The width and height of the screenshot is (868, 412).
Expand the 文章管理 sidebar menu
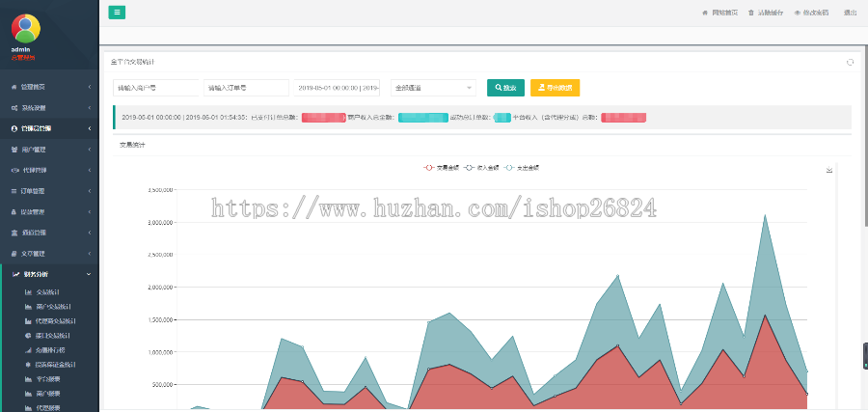coord(49,254)
